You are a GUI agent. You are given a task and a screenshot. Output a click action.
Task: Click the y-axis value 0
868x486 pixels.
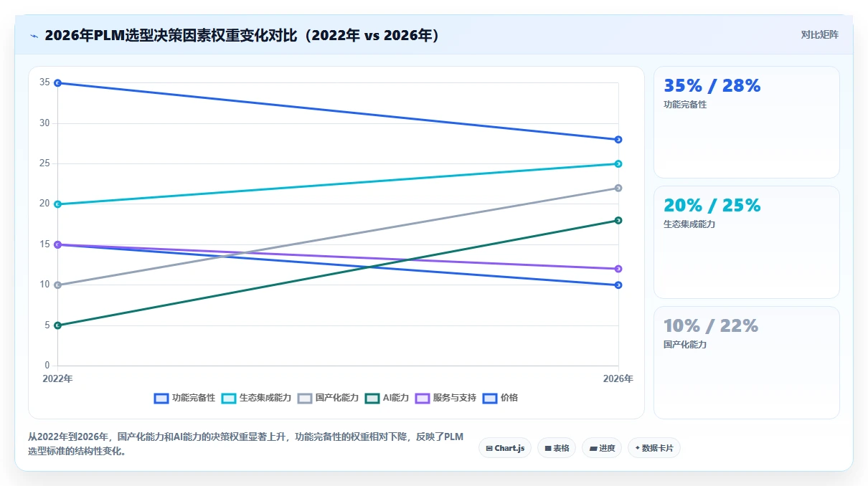[x=47, y=366]
